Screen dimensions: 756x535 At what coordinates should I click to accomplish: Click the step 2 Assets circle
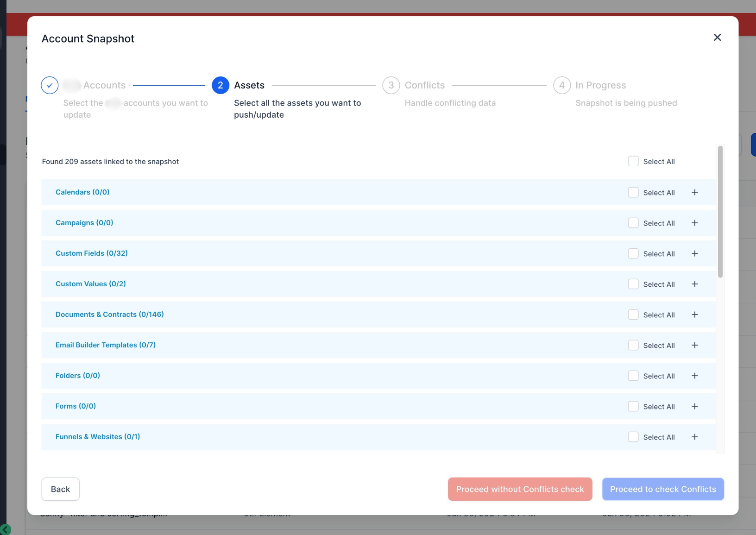pyautogui.click(x=220, y=85)
